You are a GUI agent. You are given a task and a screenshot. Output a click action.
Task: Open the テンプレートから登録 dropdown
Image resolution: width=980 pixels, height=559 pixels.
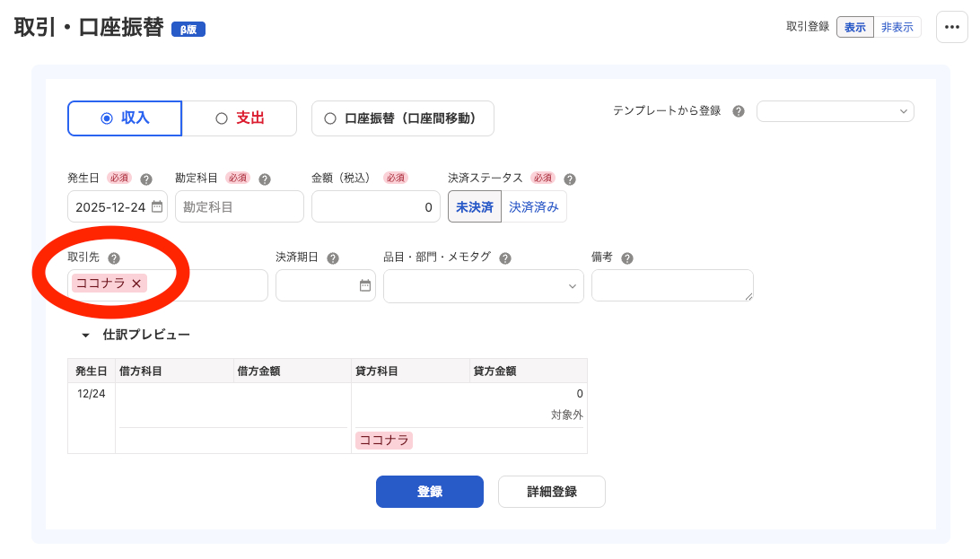[835, 111]
